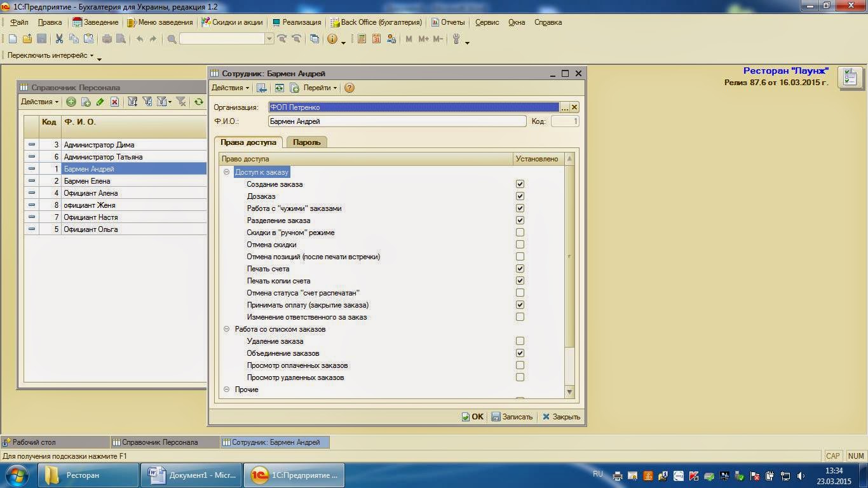This screenshot has height=488, width=868.
Task: Switch to the Пароль tab
Action: pos(306,142)
